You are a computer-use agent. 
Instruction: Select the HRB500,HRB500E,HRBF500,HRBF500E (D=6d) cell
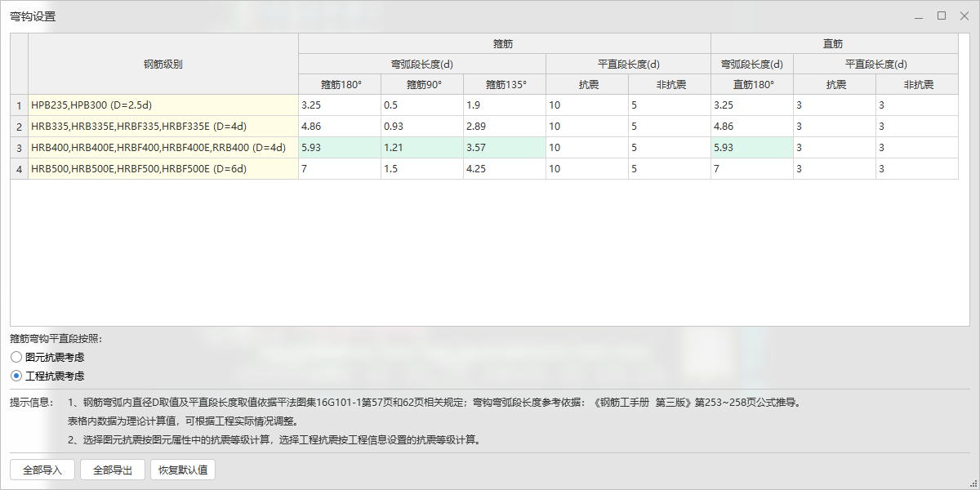point(163,169)
